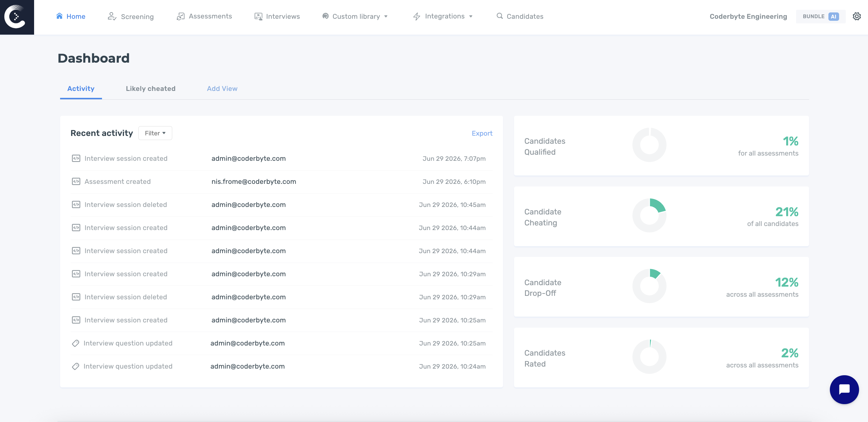Click the Candidates Rated donut chart
This screenshot has height=422, width=868.
649,357
